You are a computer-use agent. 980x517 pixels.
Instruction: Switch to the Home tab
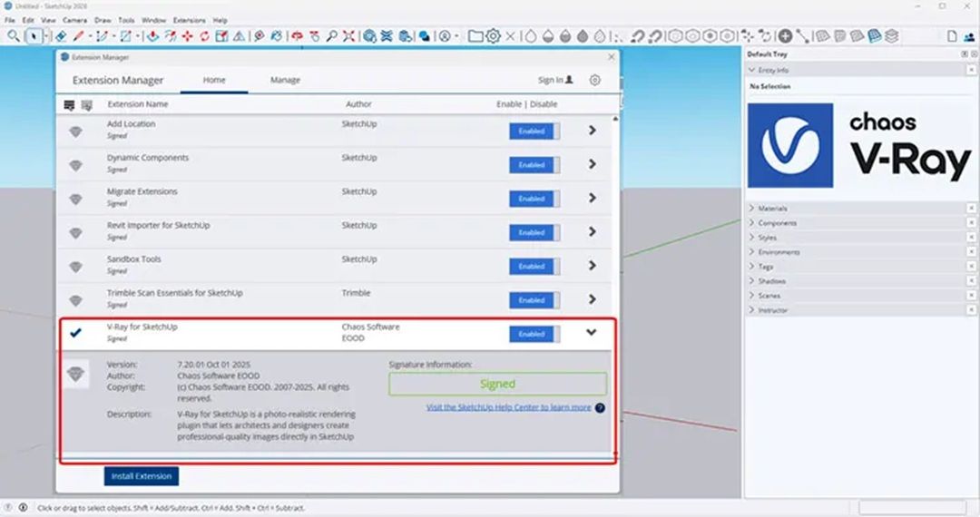coord(214,80)
